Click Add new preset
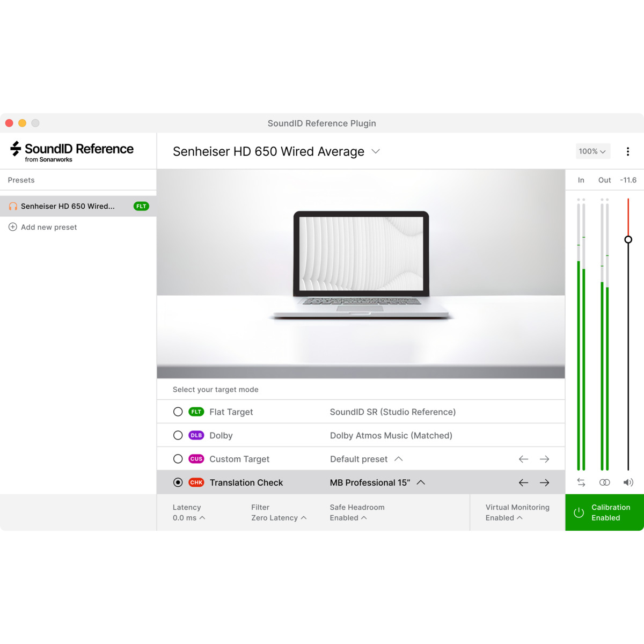The height and width of the screenshot is (644, 644). point(48,227)
